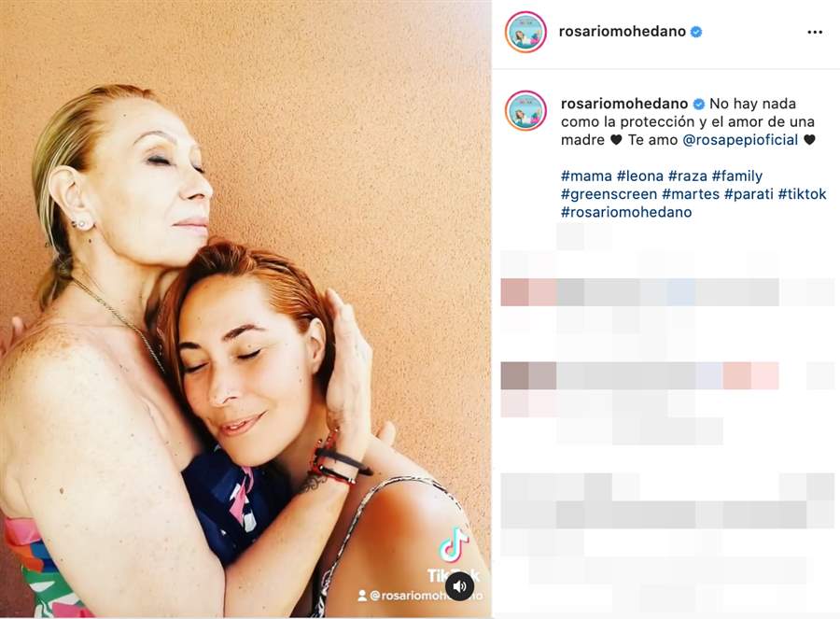
Task: Click the header profile avatar of rosariomohedano
Action: pyautogui.click(x=525, y=32)
